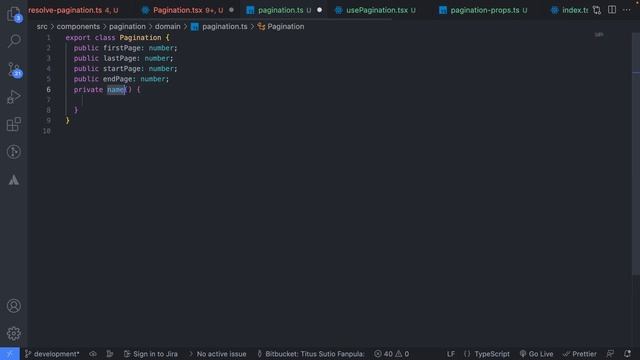Open the development* branch picker

point(52,354)
